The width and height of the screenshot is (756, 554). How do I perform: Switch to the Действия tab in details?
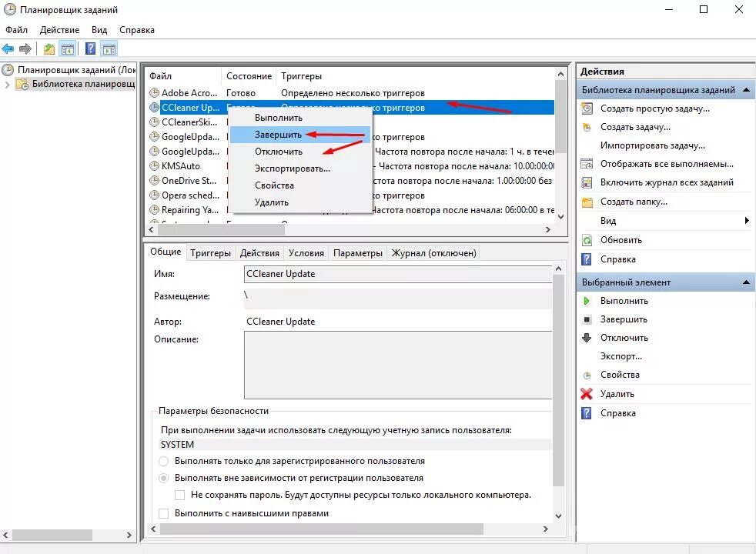click(x=259, y=253)
